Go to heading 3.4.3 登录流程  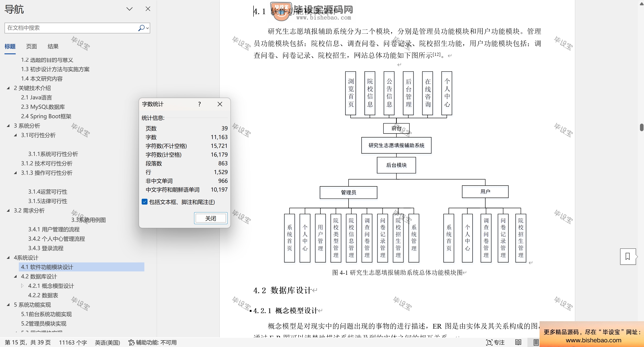pos(46,248)
